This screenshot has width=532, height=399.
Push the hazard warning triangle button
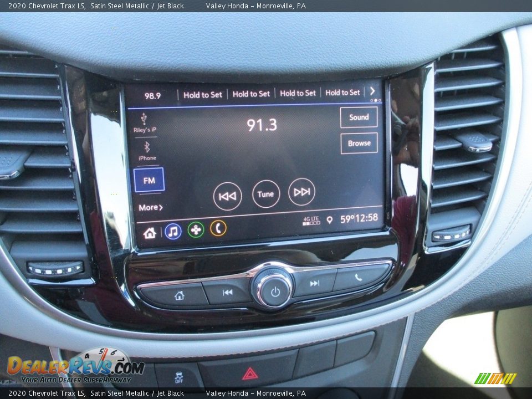pos(250,374)
